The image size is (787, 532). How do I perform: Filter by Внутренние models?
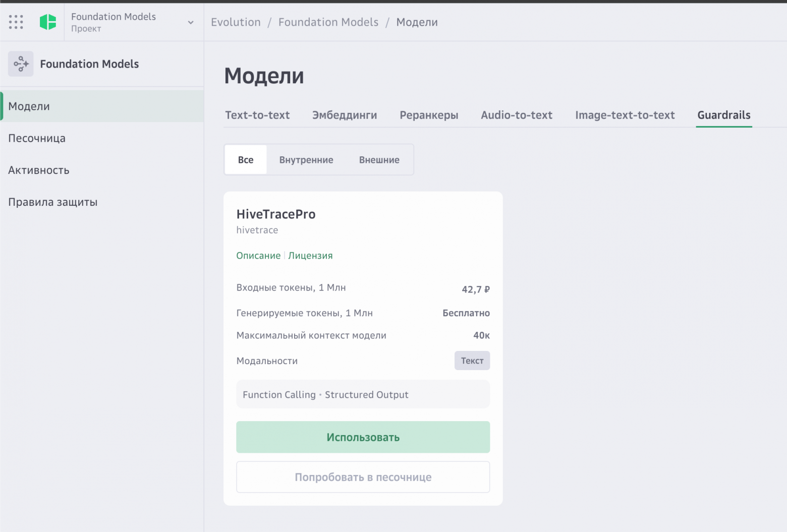point(306,160)
